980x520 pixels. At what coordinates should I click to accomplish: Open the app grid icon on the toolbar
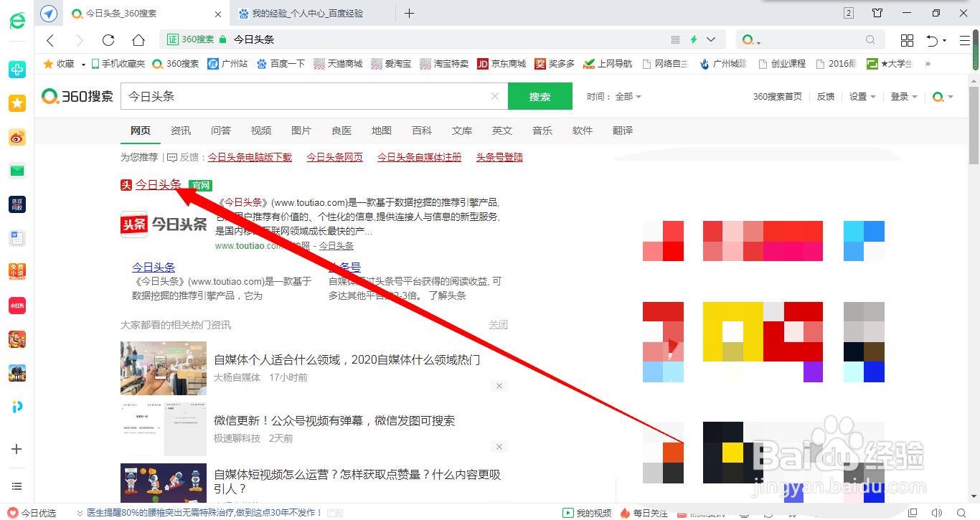click(x=907, y=39)
